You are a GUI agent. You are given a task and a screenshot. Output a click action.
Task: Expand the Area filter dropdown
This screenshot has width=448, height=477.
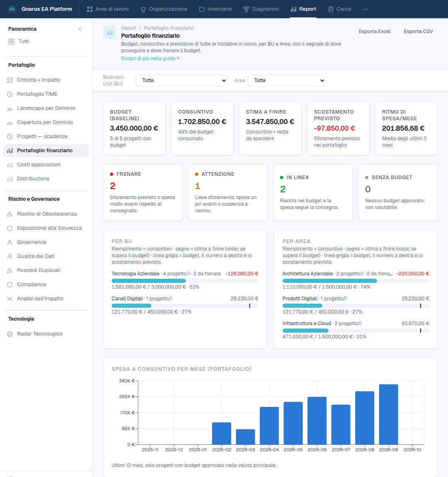[x=287, y=80]
